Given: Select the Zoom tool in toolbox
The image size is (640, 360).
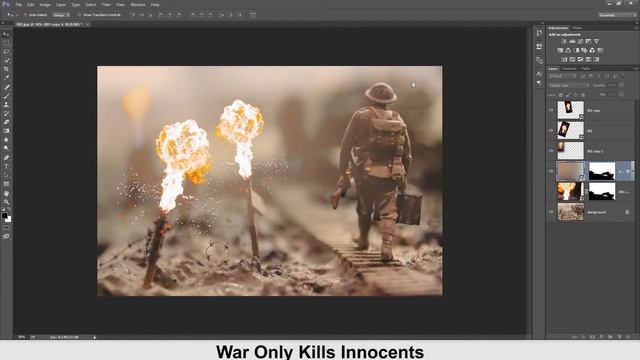Looking at the screenshot, I should point(6,202).
